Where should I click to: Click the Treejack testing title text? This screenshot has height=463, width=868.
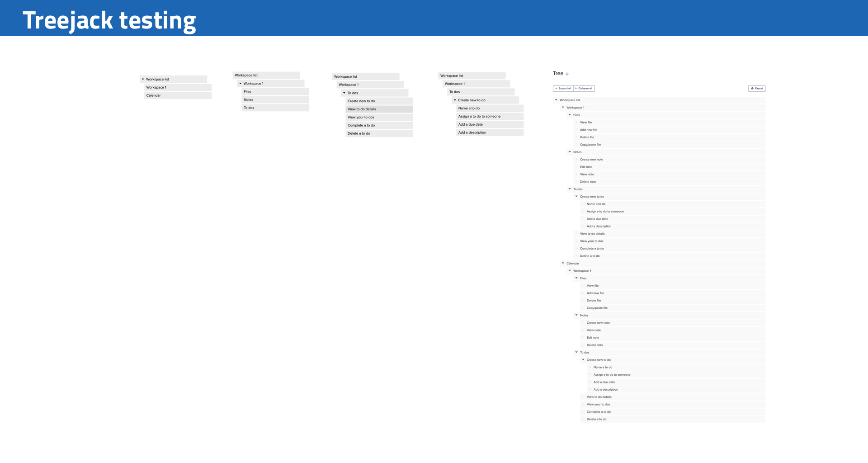click(x=109, y=20)
